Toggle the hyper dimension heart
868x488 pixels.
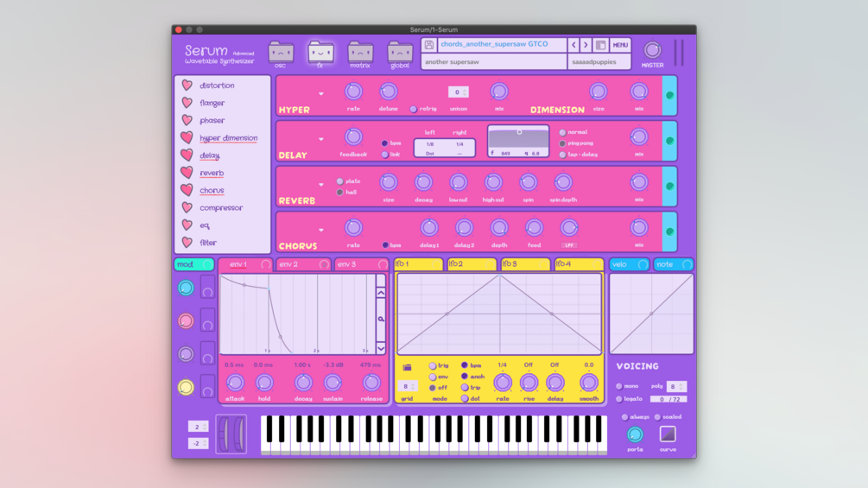[187, 137]
